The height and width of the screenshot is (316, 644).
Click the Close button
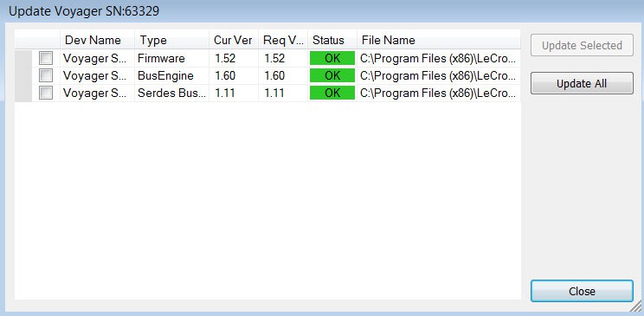click(x=582, y=292)
